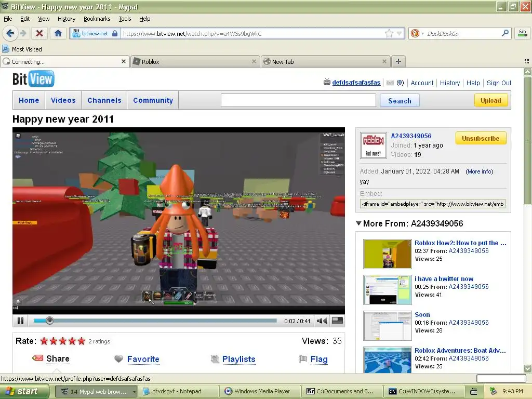The height and width of the screenshot is (399, 532).
Task: Open the defdsafsafasfas profile link
Action: point(356,83)
